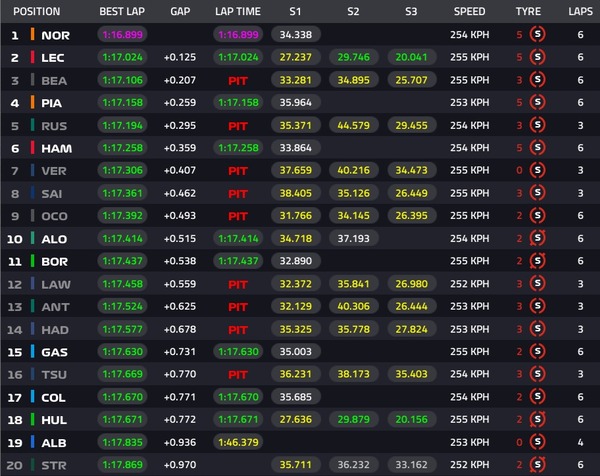
Task: Select the tyre icon in VER's row
Action: pyautogui.click(x=538, y=170)
